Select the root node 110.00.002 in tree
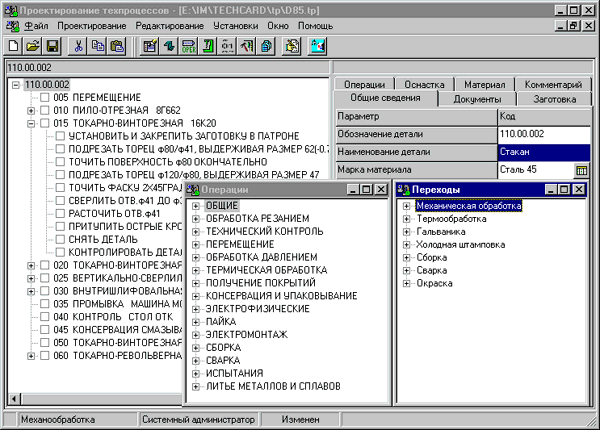The image size is (600, 430). [47, 85]
